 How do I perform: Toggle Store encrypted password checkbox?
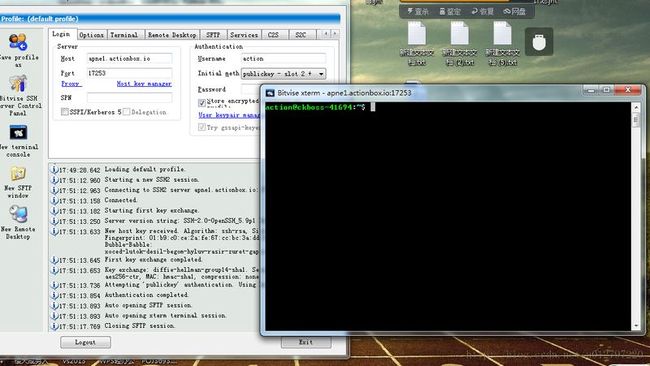pyautogui.click(x=202, y=102)
